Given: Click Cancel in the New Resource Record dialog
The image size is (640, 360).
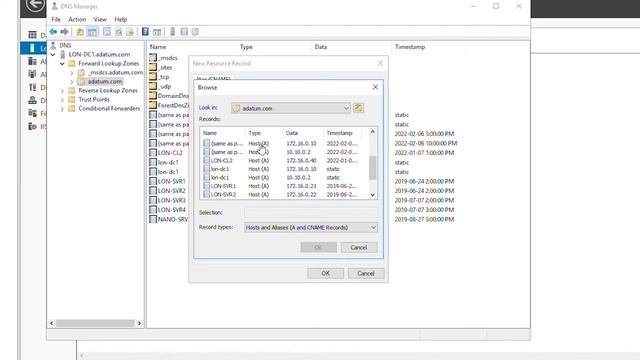Looking at the screenshot, I should [366, 273].
